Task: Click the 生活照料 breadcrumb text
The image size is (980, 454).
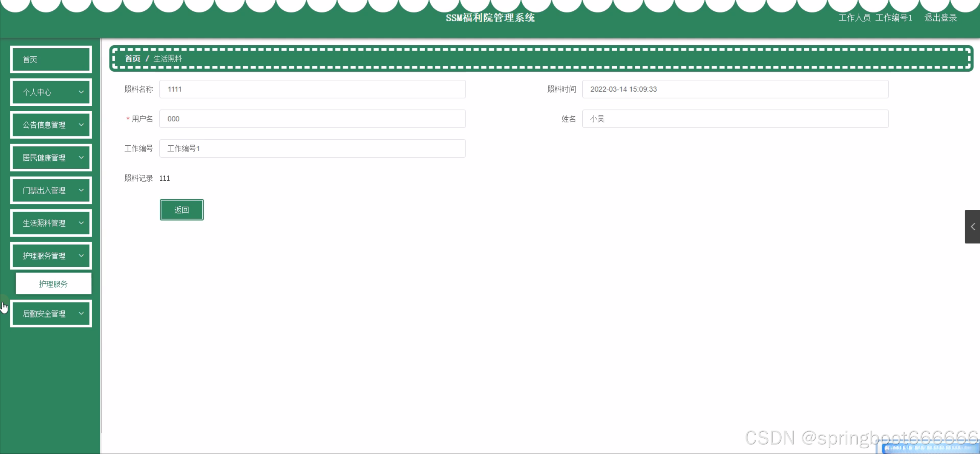Action: [168, 59]
